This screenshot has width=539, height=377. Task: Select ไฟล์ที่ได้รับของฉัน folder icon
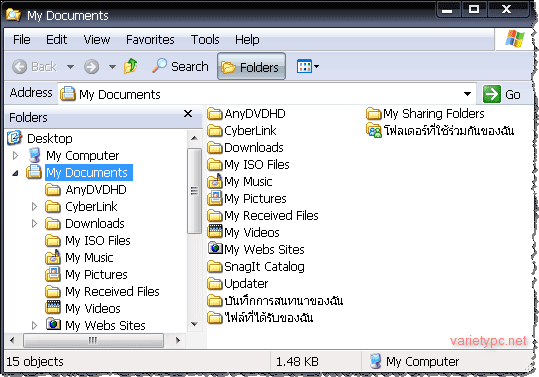pyautogui.click(x=215, y=318)
